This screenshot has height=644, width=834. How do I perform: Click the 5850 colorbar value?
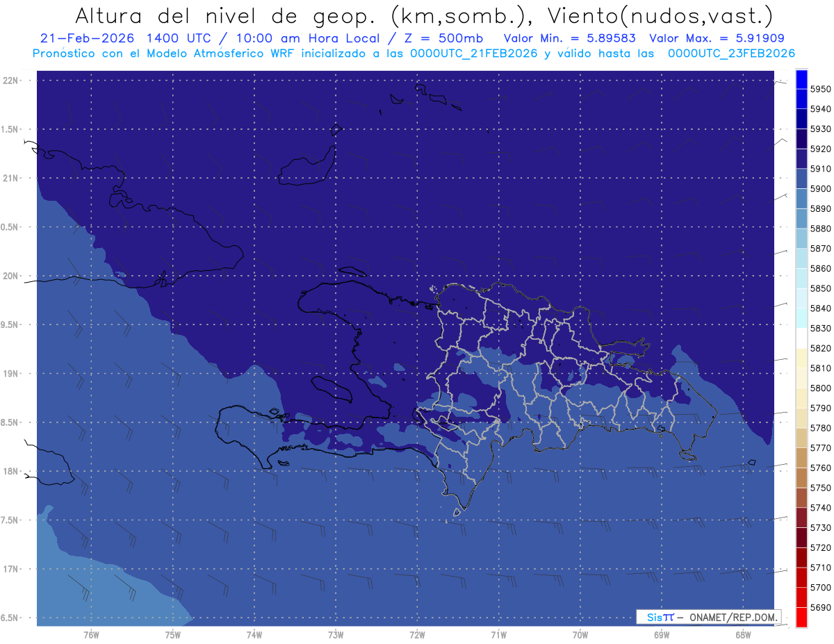(820, 288)
